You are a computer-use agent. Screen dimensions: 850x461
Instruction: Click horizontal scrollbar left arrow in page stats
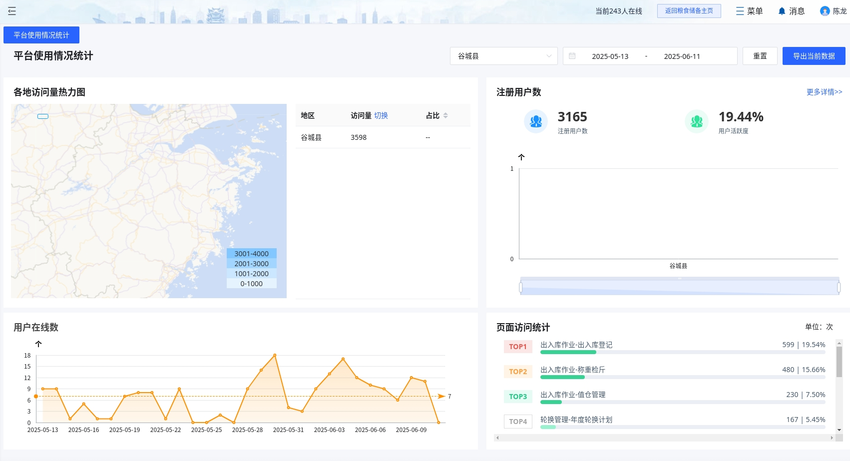(x=498, y=438)
